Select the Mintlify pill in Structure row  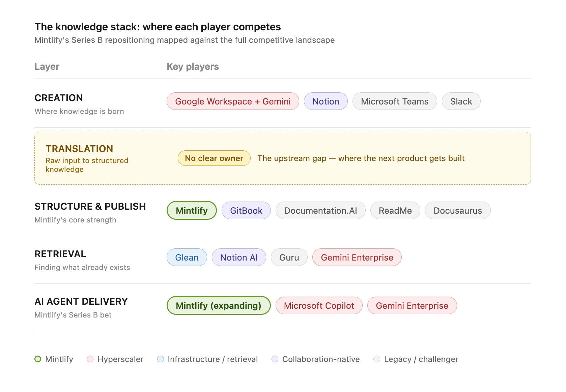(192, 210)
